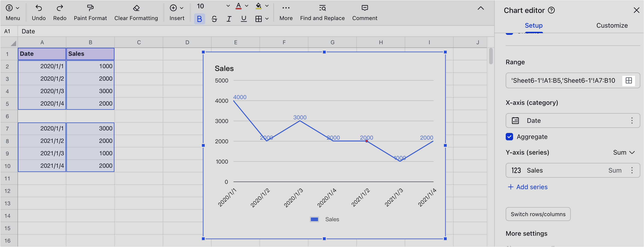Open the Chart editor help icon
The image size is (644, 247).
(552, 10)
